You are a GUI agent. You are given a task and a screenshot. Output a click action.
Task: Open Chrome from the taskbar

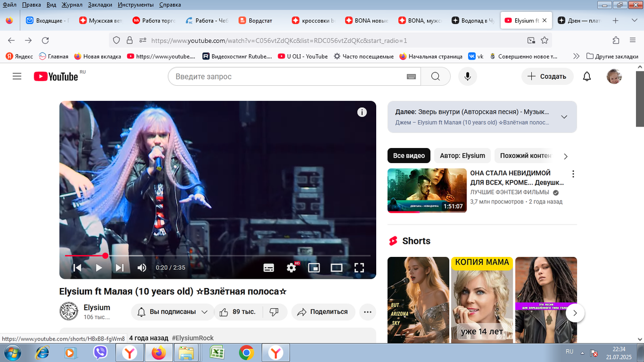coord(246,352)
